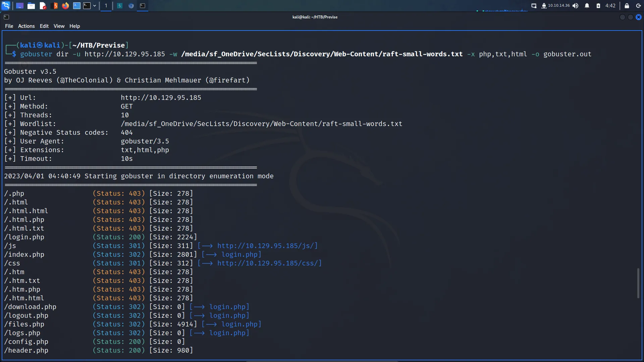Viewport: 644px width, 362px height.
Task: Click the terminal vertical scrollbar thumb
Action: [x=638, y=283]
